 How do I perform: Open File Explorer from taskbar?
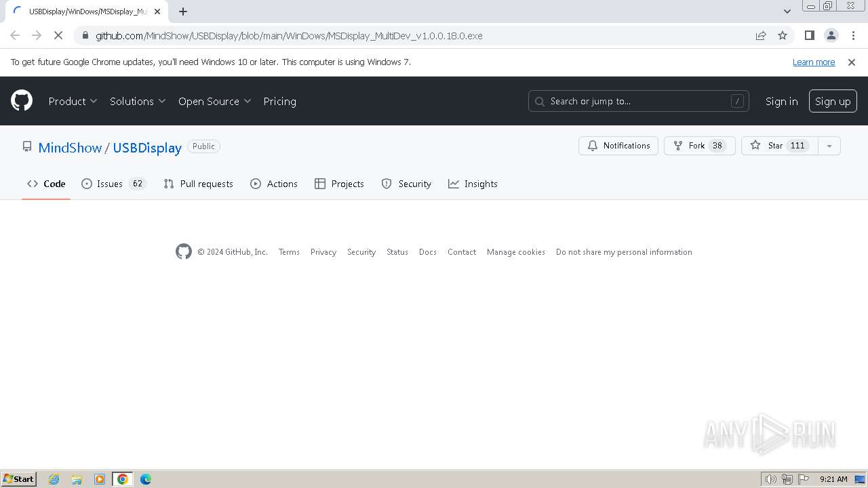point(77,479)
